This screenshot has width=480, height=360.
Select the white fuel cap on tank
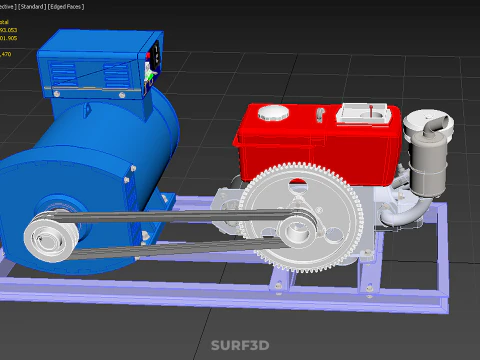tap(273, 113)
